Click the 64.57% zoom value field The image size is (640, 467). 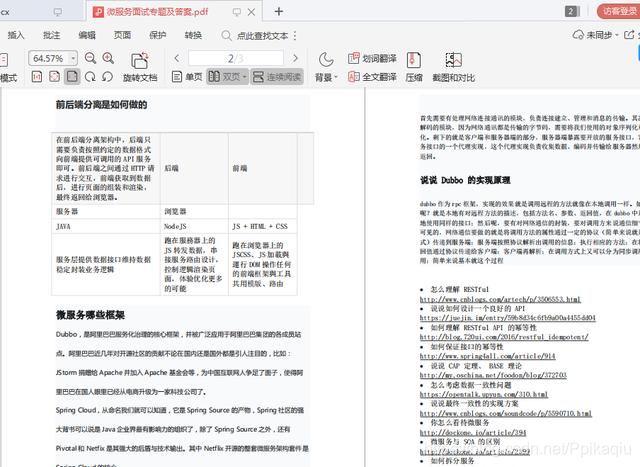point(49,58)
